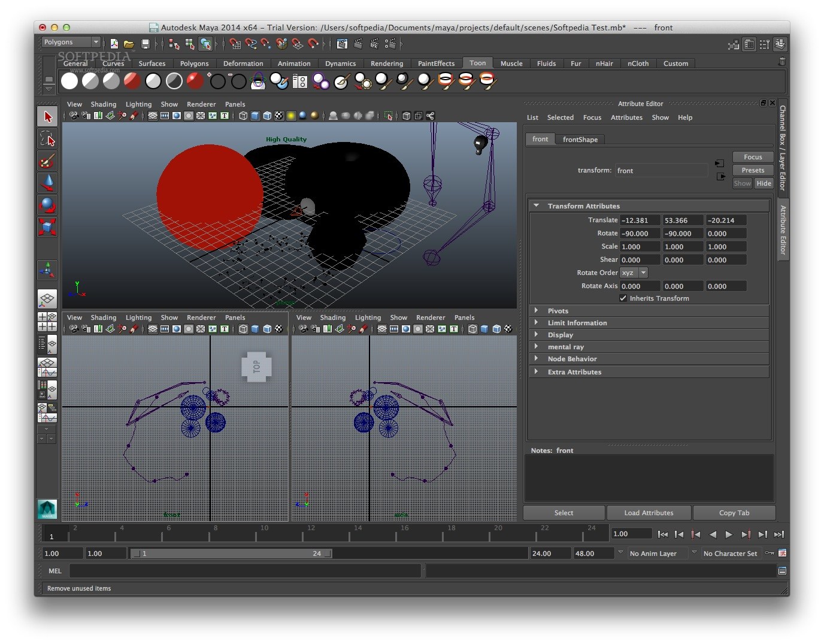Viewport: 824px width, 644px height.
Task: Expand the Display section
Action: point(536,334)
